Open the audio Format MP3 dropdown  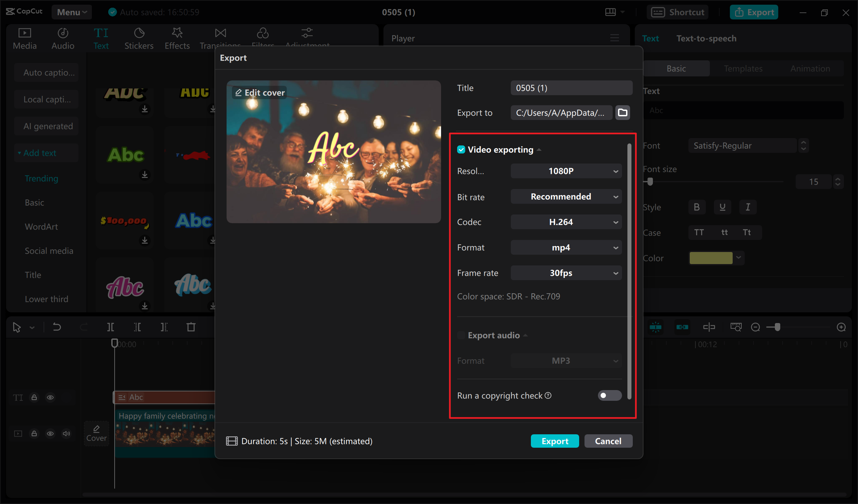[566, 361]
